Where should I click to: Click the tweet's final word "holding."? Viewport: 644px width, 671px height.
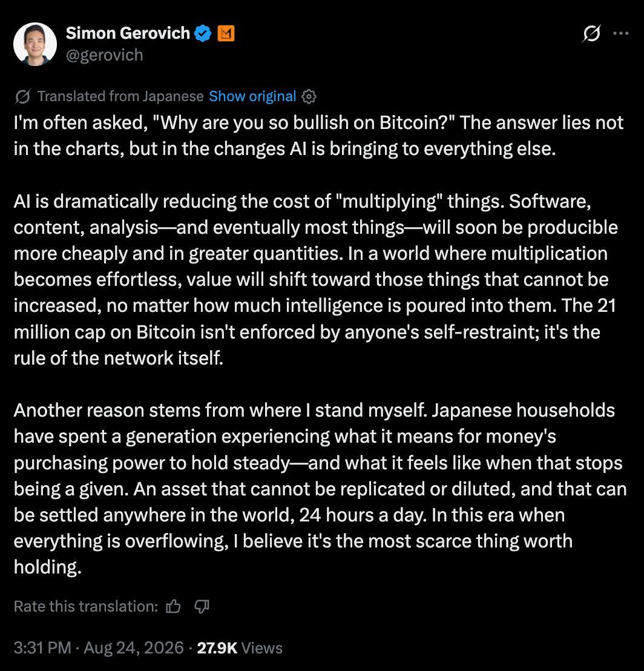click(47, 567)
